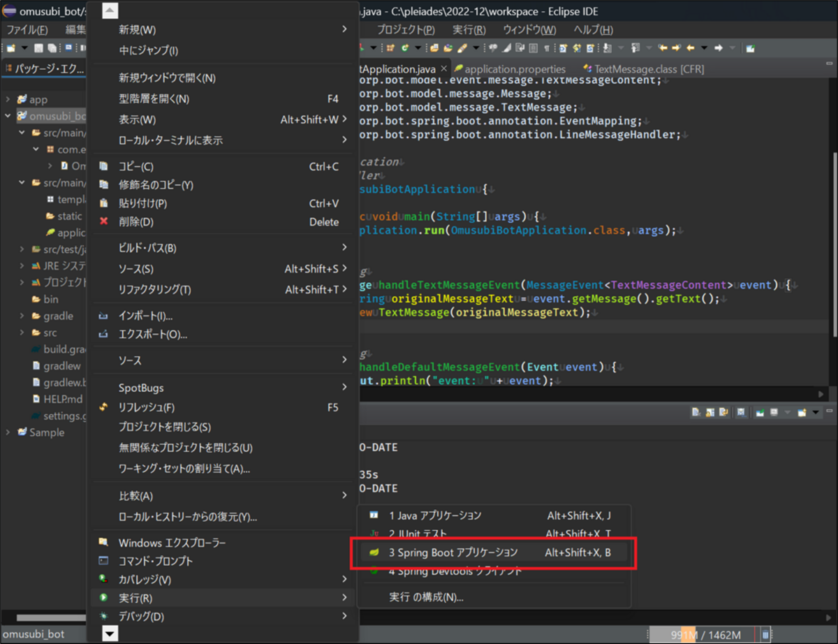This screenshot has height=644, width=838.
Task: Click the context menu scroll-up arrow
Action: click(110, 10)
